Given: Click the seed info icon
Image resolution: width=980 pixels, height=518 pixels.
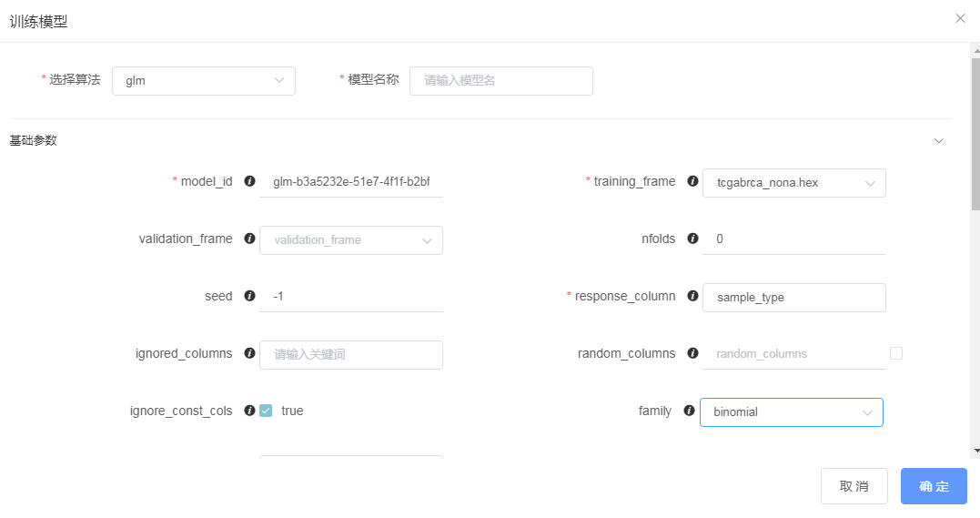Looking at the screenshot, I should tap(249, 296).
